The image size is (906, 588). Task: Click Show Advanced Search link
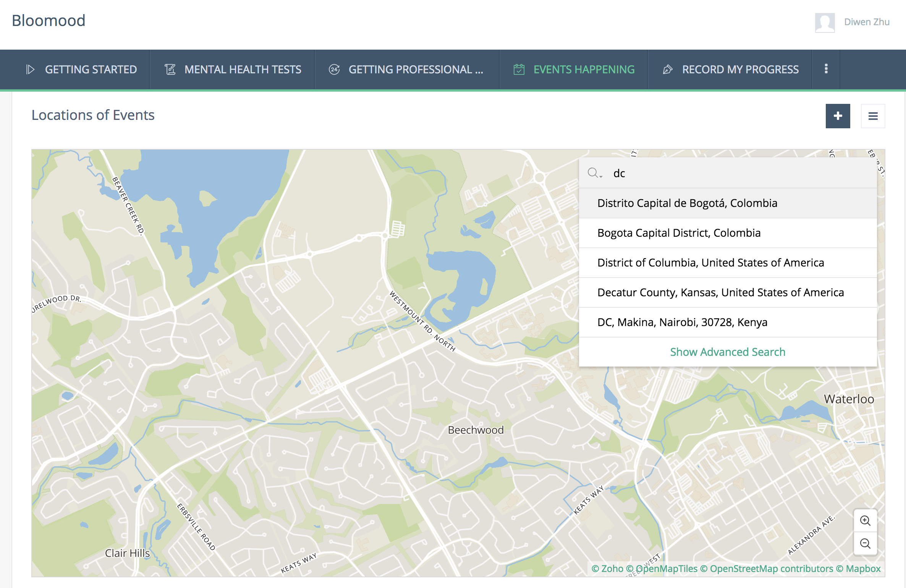coord(727,352)
